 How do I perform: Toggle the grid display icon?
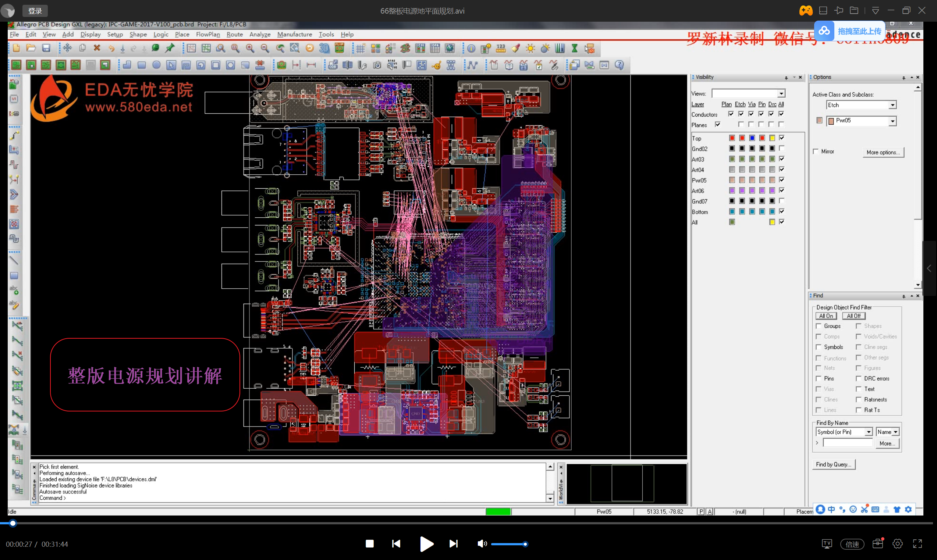click(x=361, y=48)
